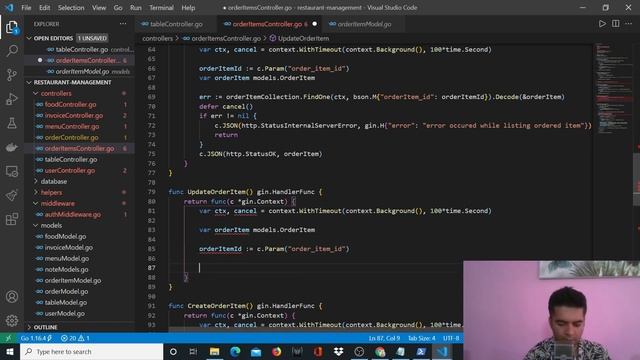
Task: Open the Testing flask view
Action: click(12, 123)
